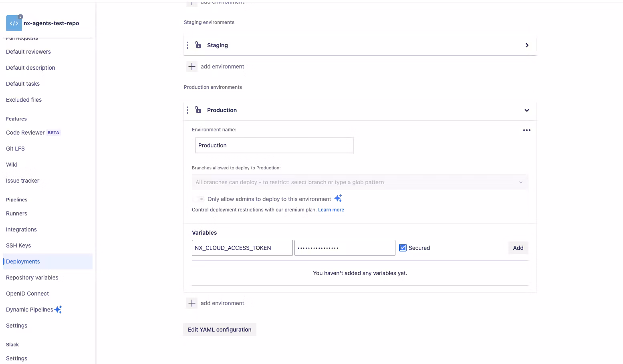The image size is (623, 364).
Task: Click sparkle icon beside admin deploy restriction
Action: (338, 198)
